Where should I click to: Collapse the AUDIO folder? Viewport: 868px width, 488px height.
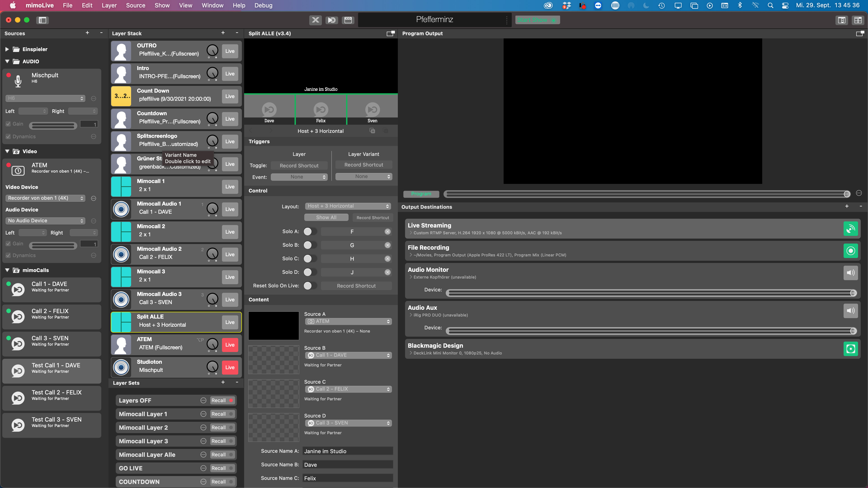tap(7, 61)
